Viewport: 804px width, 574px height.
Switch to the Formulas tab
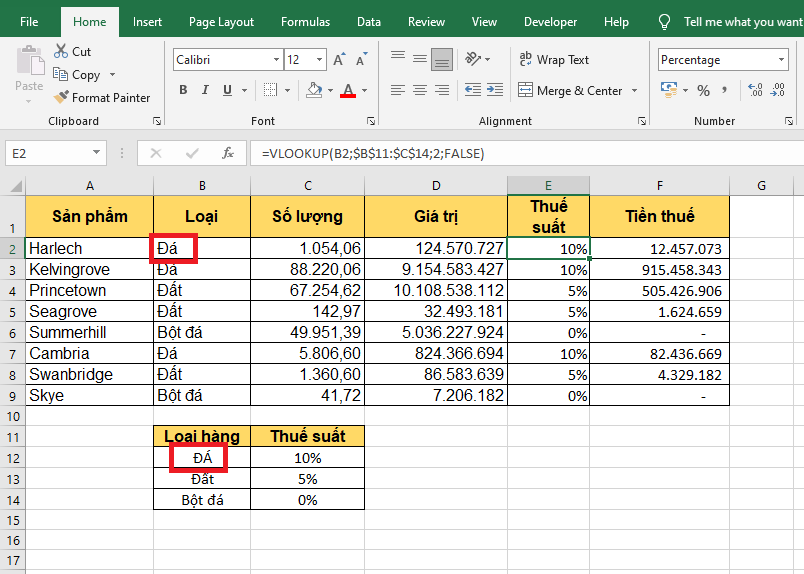(x=305, y=22)
